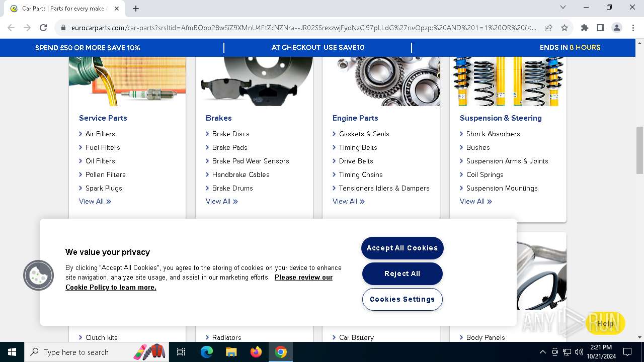Select Suspension Mountings link

502,188
